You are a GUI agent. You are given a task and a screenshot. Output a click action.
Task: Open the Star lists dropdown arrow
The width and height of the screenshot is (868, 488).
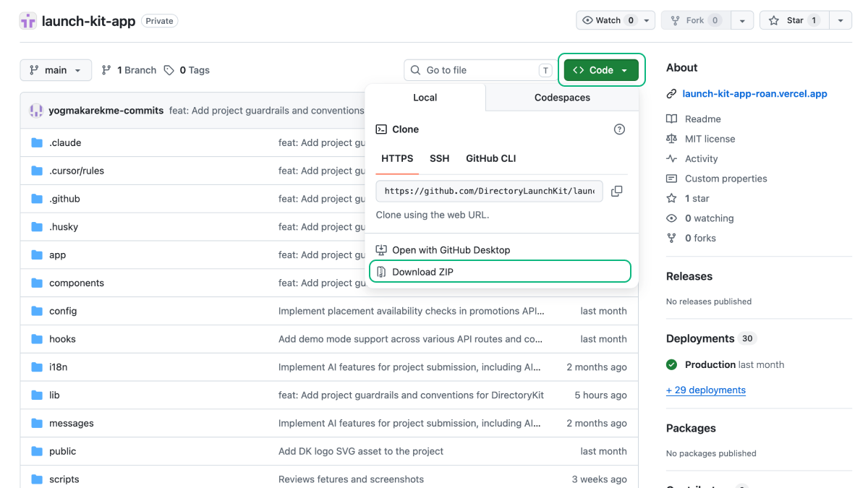pos(840,20)
